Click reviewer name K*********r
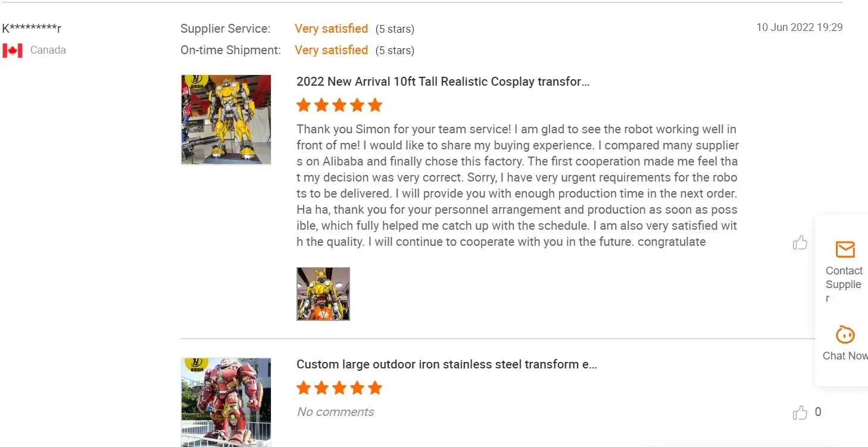Screen dimensions: 868x447 pos(32,29)
